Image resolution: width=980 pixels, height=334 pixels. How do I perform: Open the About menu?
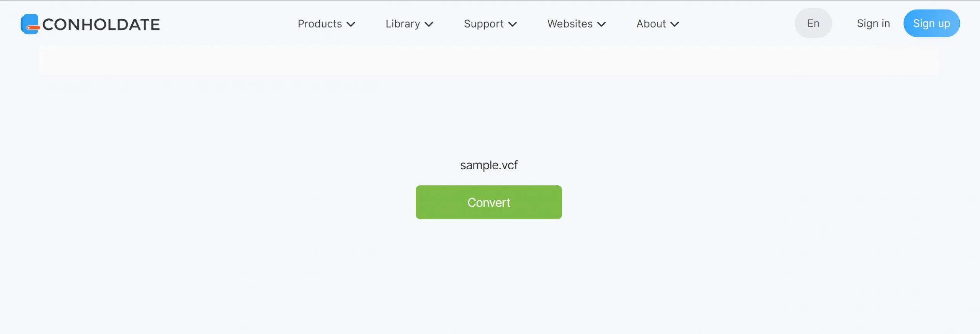tap(651, 24)
